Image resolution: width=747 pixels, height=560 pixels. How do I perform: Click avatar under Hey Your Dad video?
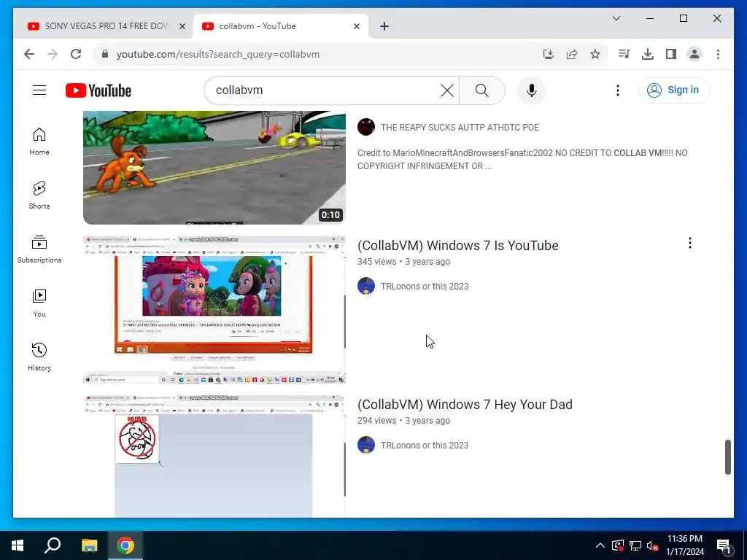pyautogui.click(x=366, y=445)
